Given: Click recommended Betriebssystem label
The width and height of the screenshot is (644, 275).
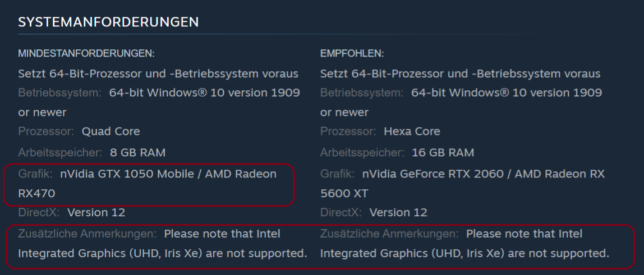Looking at the screenshot, I should click(362, 93).
